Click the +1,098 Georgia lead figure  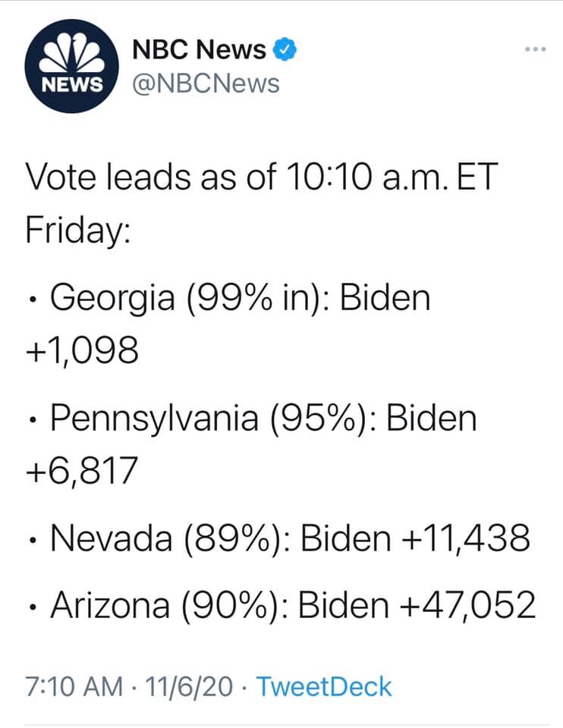(83, 350)
